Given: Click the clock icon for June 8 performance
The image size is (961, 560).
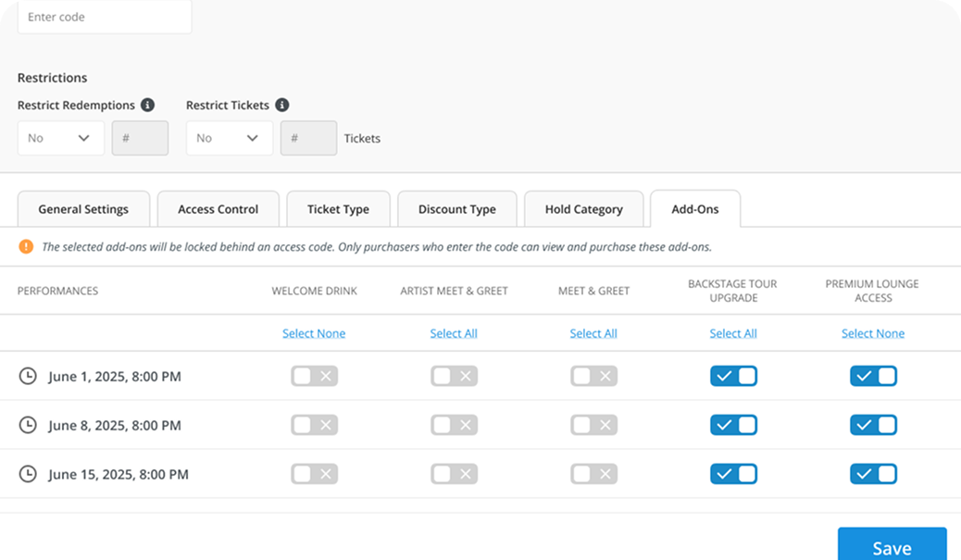Looking at the screenshot, I should [29, 425].
